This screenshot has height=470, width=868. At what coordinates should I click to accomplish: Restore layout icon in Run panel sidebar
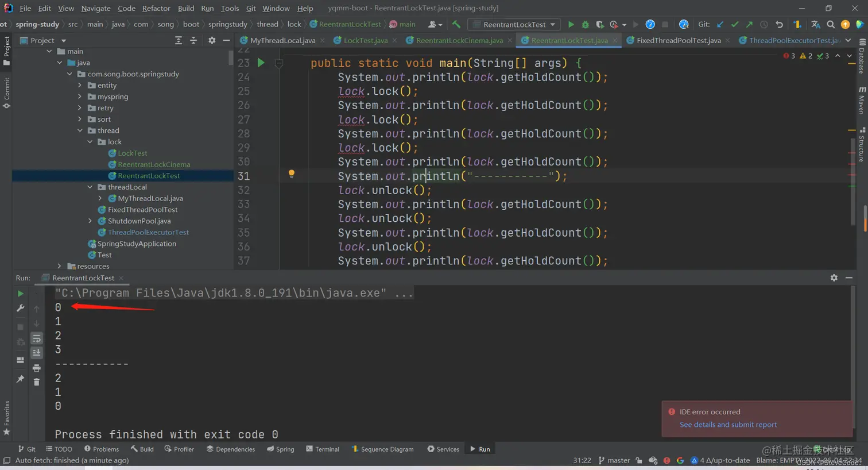coord(21,360)
